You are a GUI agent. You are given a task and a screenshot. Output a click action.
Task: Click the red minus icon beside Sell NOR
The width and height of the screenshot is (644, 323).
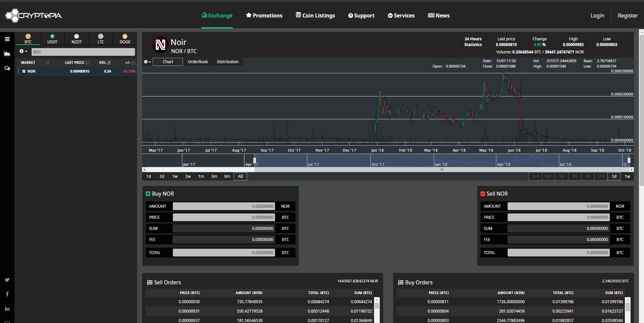483,194
